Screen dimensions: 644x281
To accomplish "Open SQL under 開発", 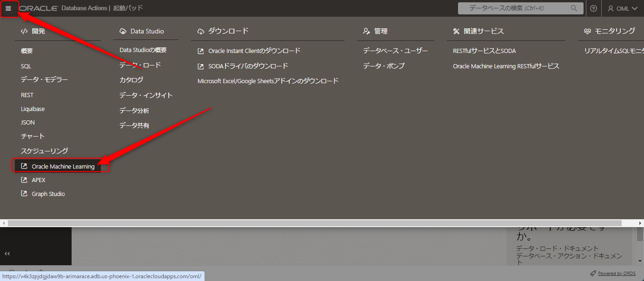I will point(26,66).
